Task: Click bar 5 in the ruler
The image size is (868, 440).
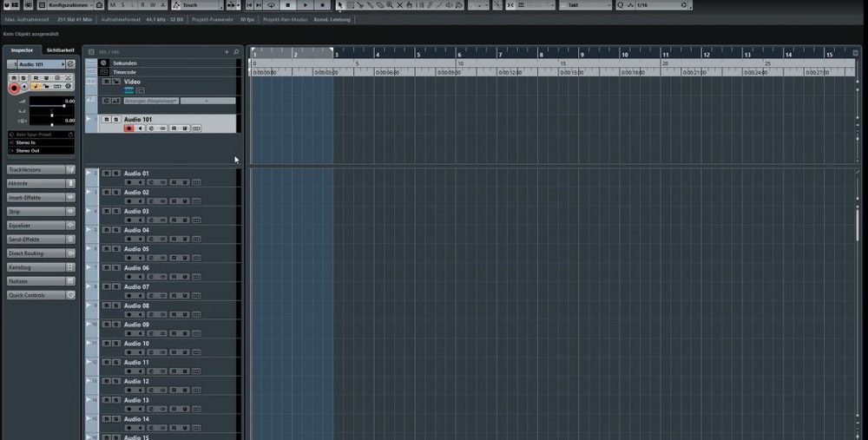Action: [x=418, y=55]
